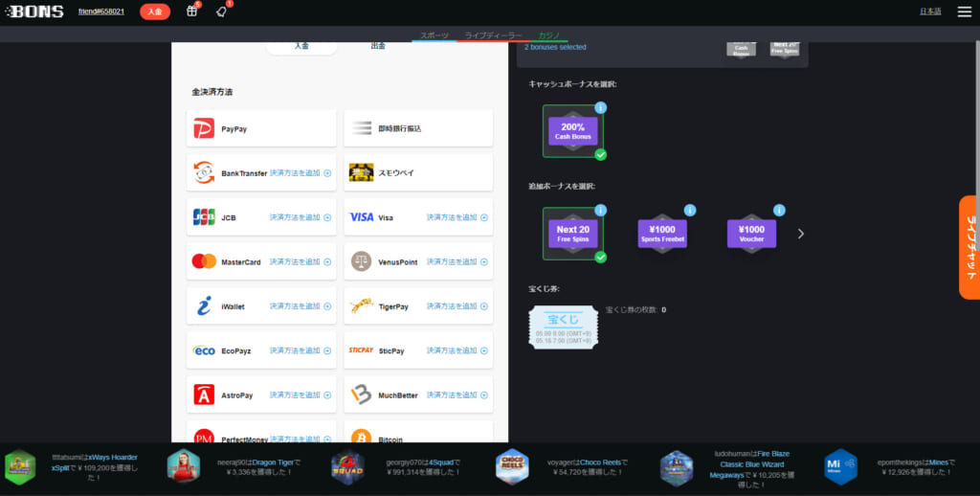The width and height of the screenshot is (980, 496).
Task: Open xWays Hoarder xSplit game thumbnail
Action: coord(20,466)
